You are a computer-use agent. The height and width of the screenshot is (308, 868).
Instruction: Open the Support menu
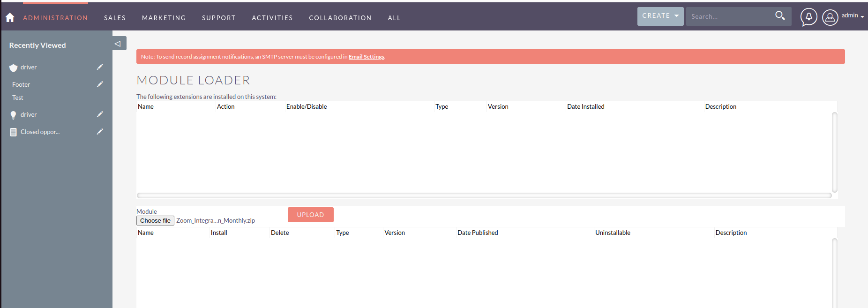click(219, 18)
